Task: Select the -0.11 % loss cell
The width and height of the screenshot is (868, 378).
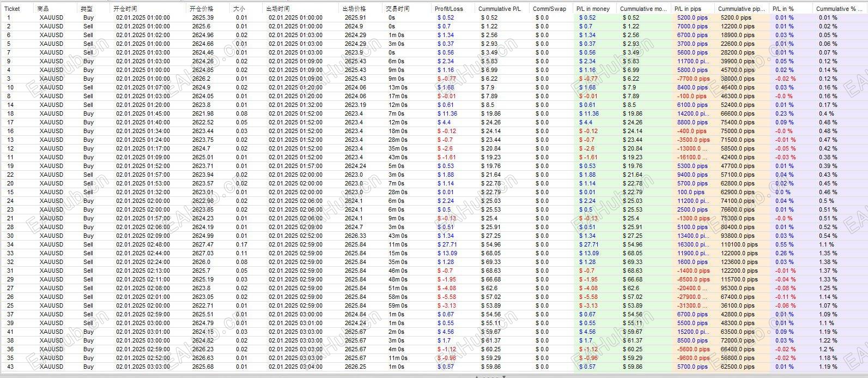Action: coord(786,297)
